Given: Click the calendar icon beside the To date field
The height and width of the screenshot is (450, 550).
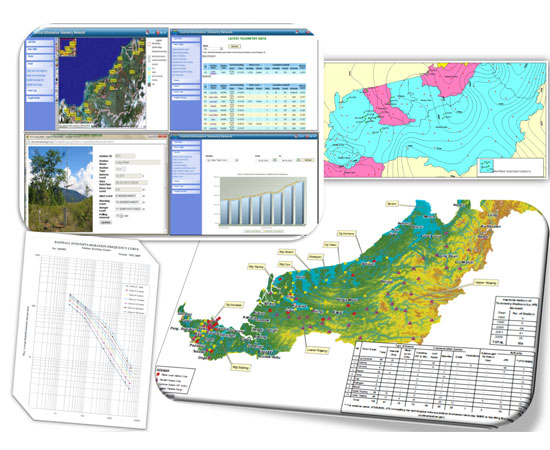Looking at the screenshot, I should tap(298, 160).
